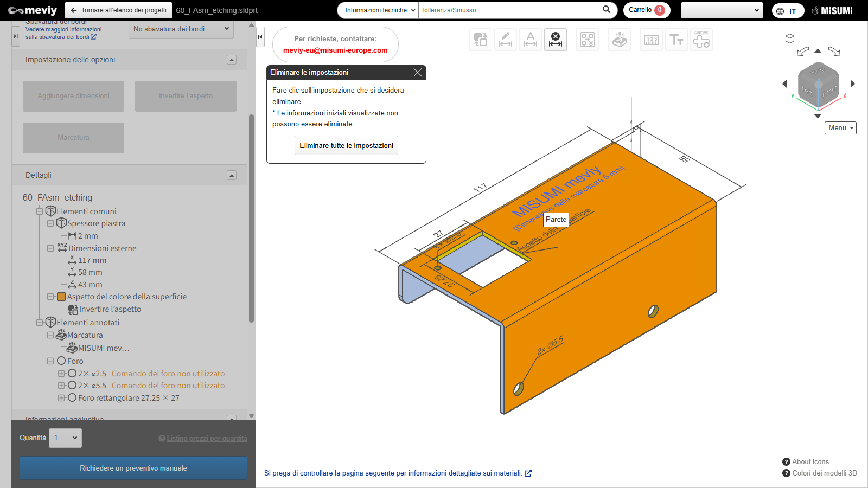Click the orange surface color swatch
Image resolution: width=868 pixels, height=488 pixels.
(61, 297)
